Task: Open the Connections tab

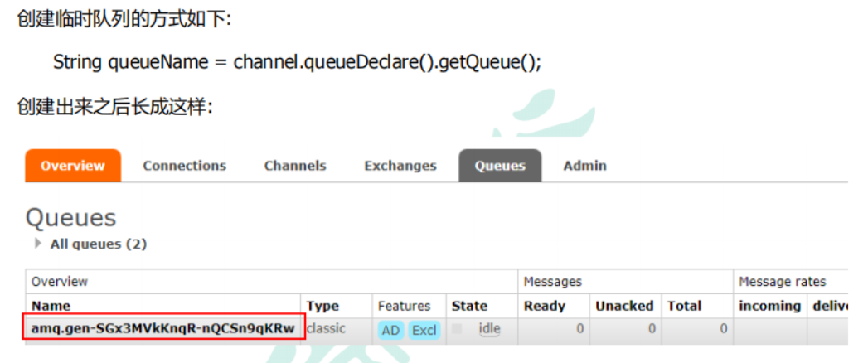Action: tap(184, 166)
